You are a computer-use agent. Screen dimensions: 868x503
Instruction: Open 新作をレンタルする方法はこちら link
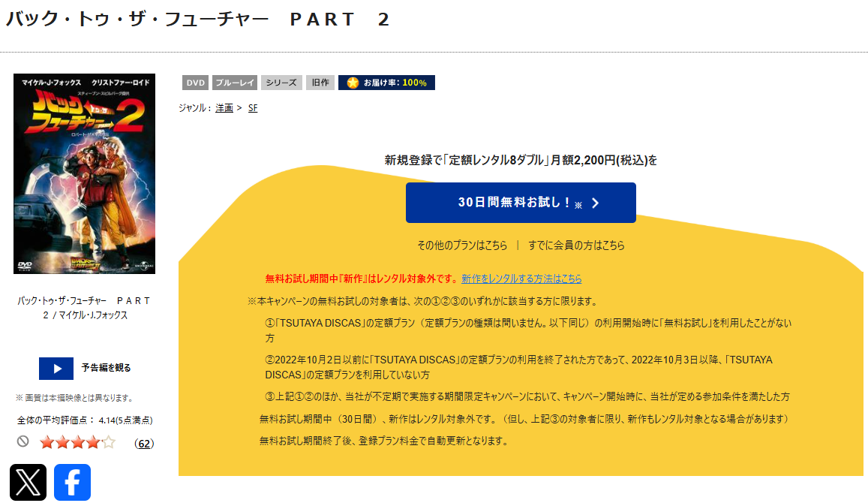coord(521,278)
